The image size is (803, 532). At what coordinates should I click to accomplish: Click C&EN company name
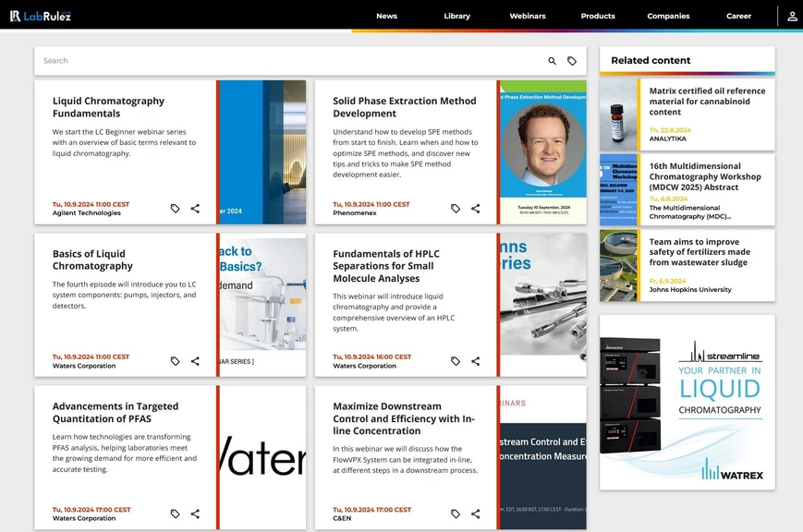(x=342, y=518)
